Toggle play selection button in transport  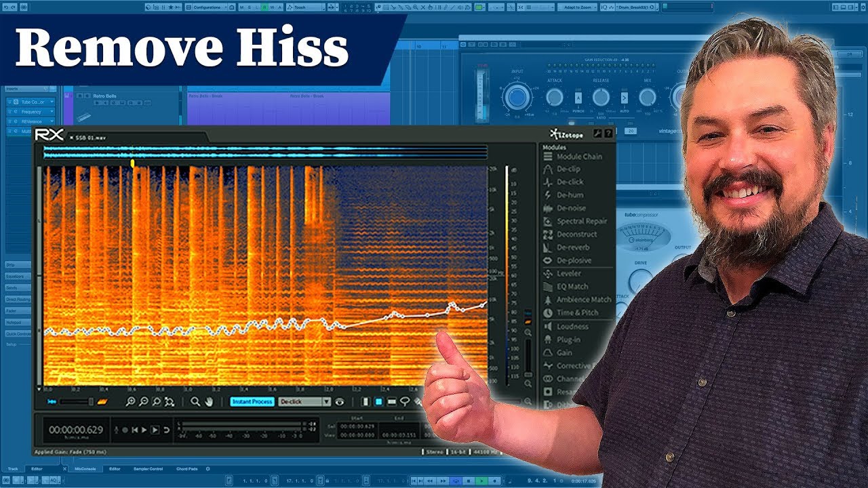[x=155, y=430]
